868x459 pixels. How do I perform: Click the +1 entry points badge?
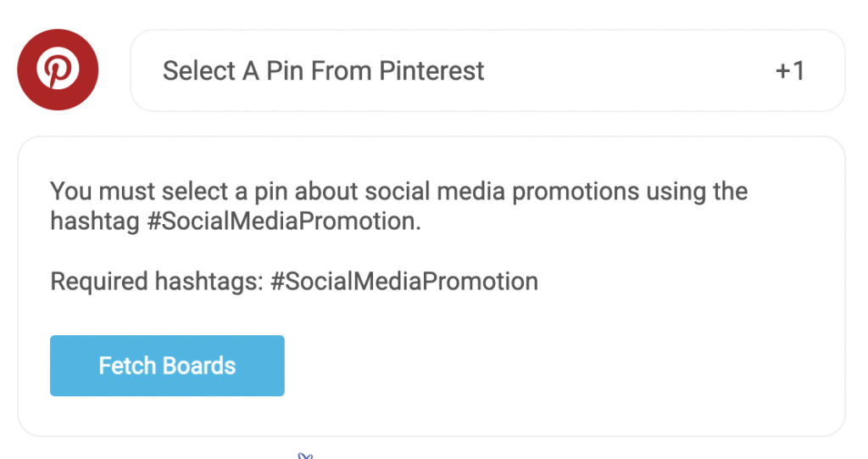[790, 71]
